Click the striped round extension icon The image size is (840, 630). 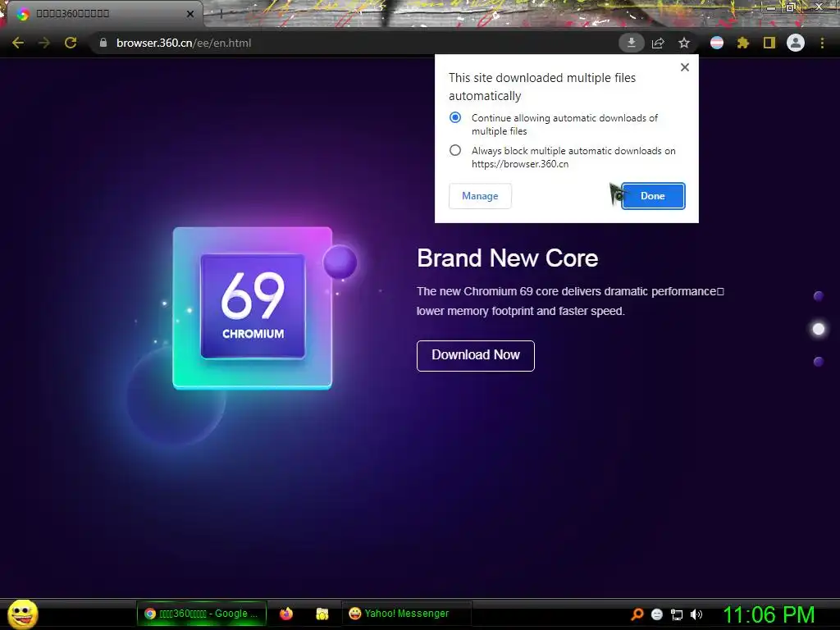coord(717,43)
